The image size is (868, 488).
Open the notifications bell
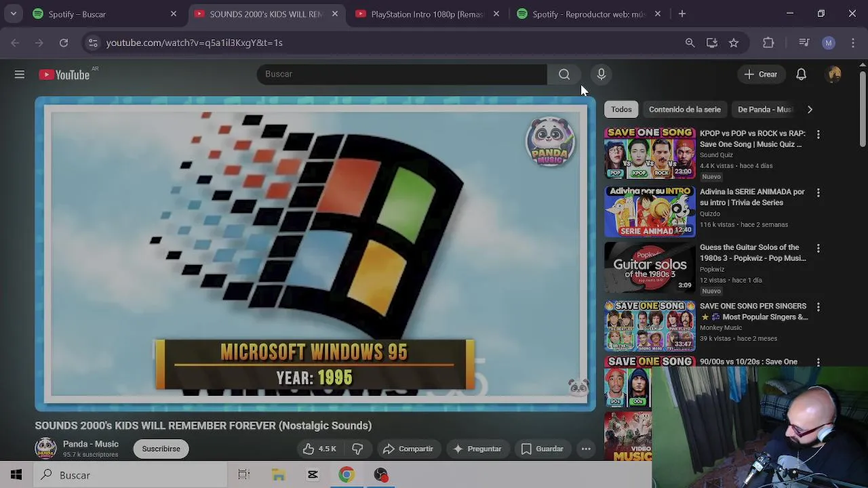pyautogui.click(x=801, y=75)
